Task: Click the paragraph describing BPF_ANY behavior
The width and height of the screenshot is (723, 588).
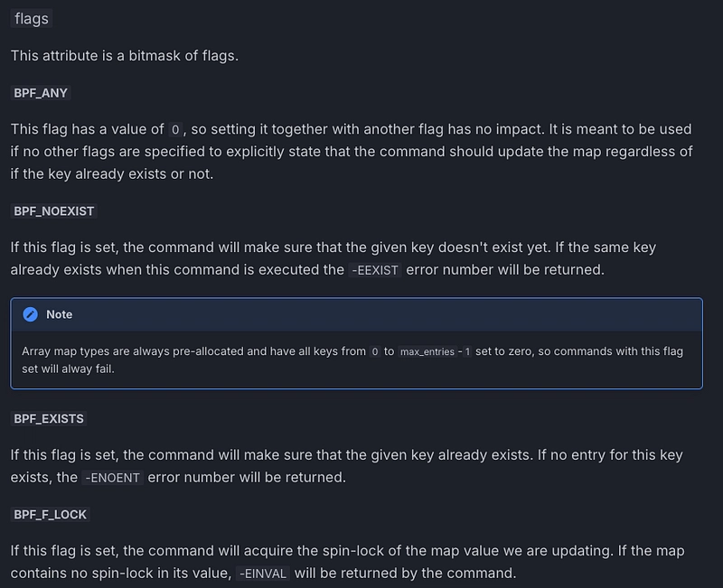Action: (x=352, y=152)
